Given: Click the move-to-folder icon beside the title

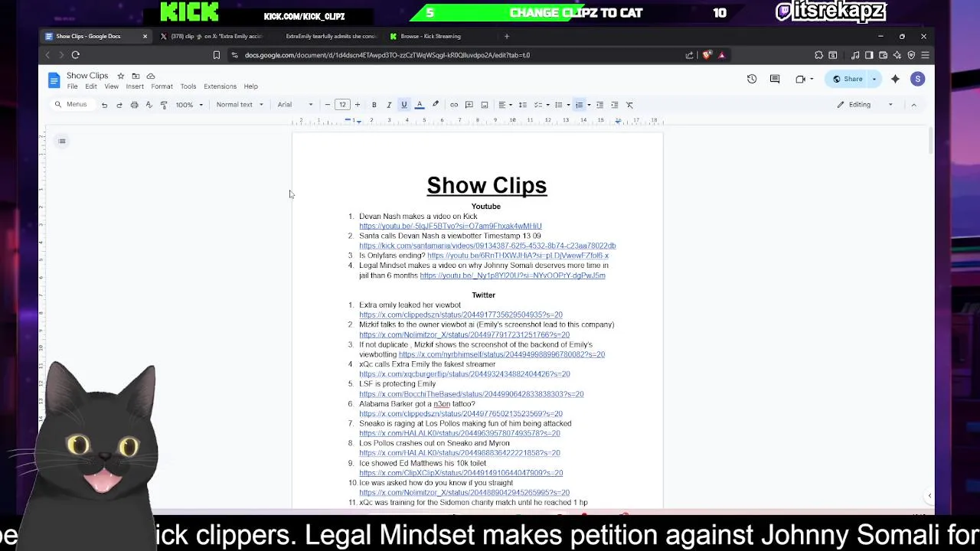Looking at the screenshot, I should point(136,76).
